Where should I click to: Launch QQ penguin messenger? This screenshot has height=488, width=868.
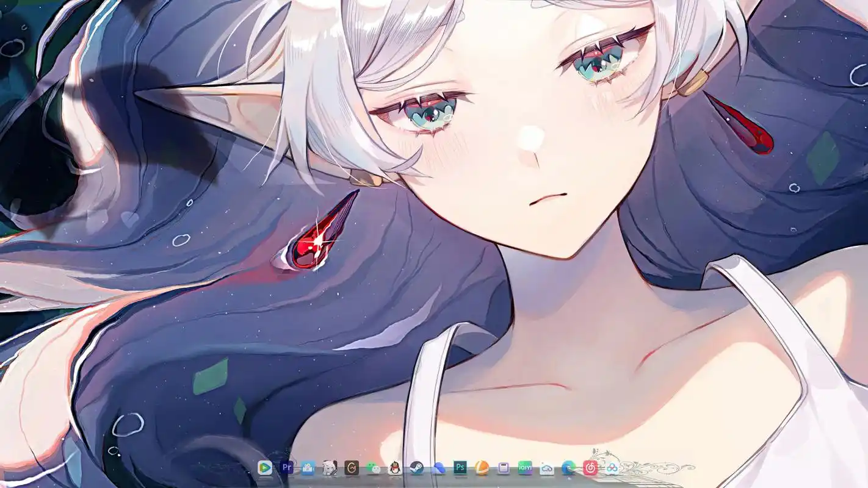[x=395, y=468]
